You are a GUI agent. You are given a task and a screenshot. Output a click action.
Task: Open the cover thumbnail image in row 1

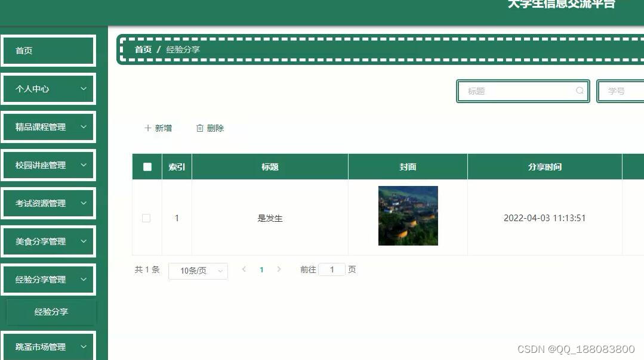408,216
